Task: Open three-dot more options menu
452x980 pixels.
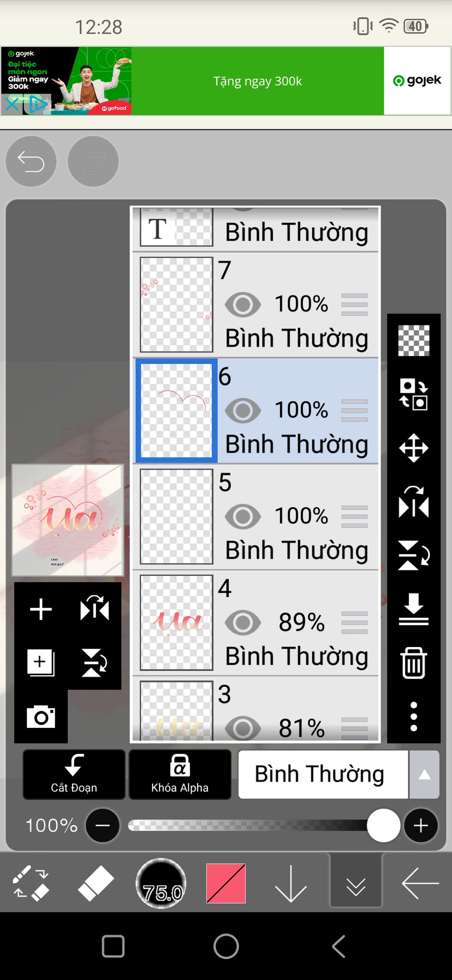Action: click(414, 716)
